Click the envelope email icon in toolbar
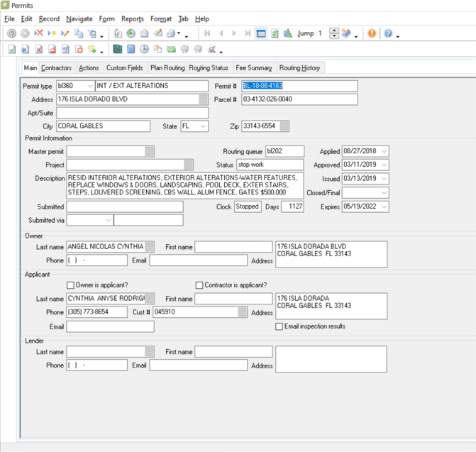Viewport: 476px width, 452px height. click(x=145, y=33)
